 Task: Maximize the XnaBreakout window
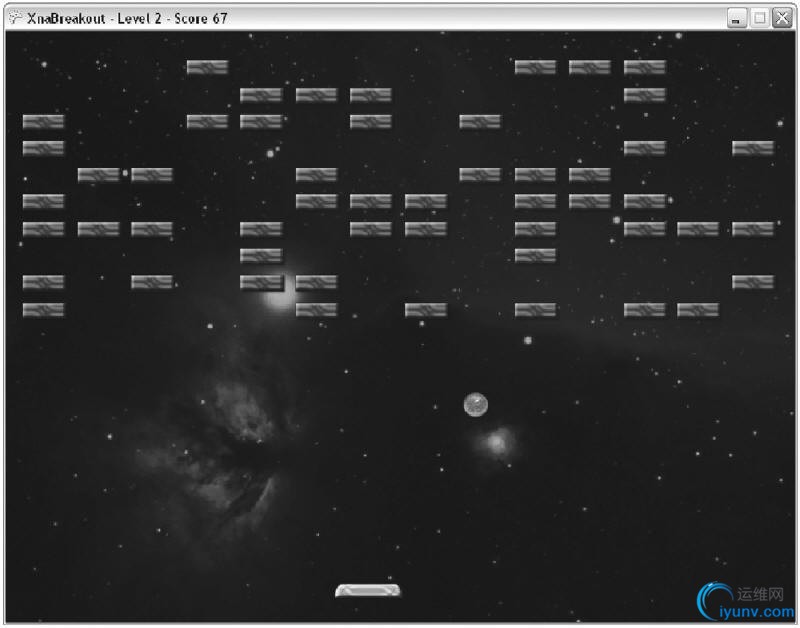(759, 18)
